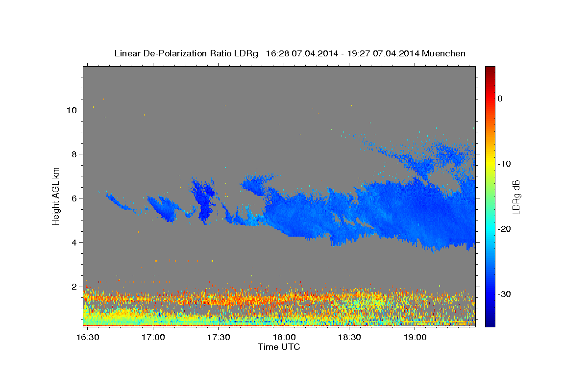Image resolution: width=588 pixels, height=392 pixels.
Task: Click the height tick label 8
Action: 73,154
